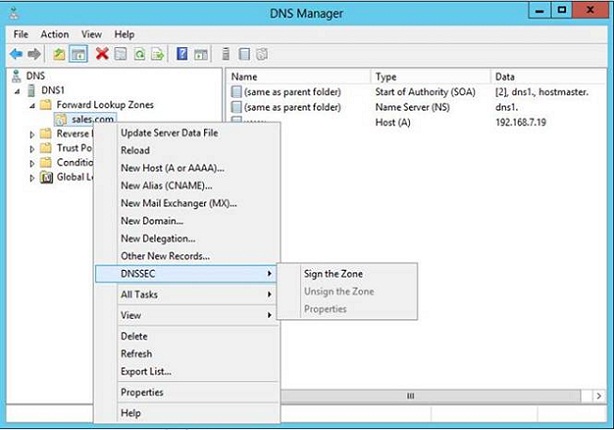Open the Action menu
This screenshot has width=614, height=430.
(54, 34)
